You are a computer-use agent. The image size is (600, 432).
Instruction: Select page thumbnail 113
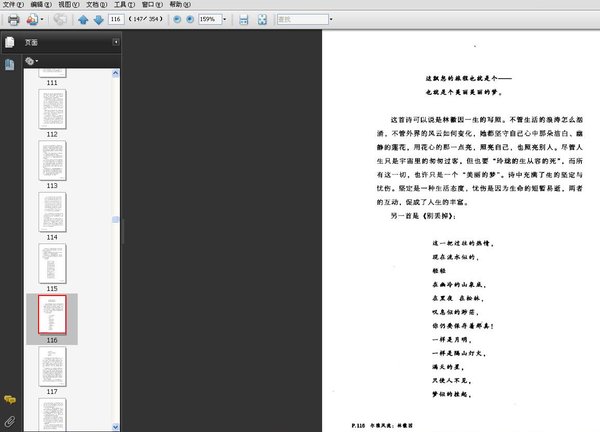pos(52,160)
